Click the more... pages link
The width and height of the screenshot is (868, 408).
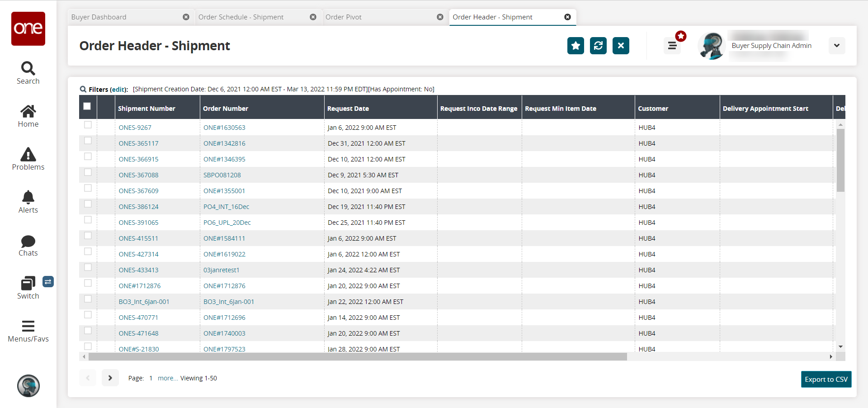click(x=168, y=378)
